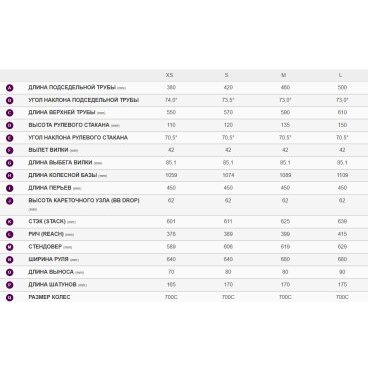Click the ДЛИНА ШАТУНОВ row label
368x368 pixels.
click(x=53, y=285)
